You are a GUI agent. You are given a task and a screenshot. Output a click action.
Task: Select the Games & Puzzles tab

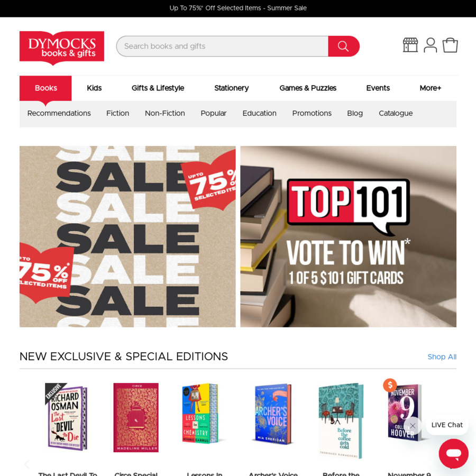tap(308, 88)
